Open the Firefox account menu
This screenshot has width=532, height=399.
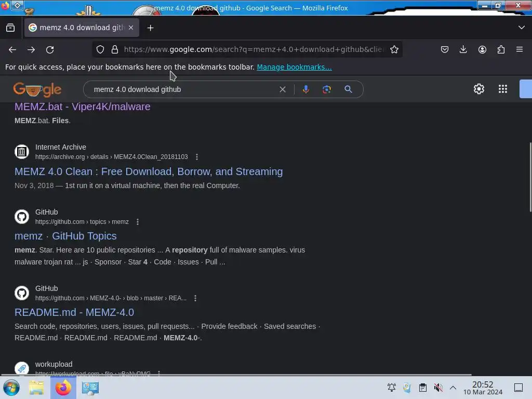482,49
